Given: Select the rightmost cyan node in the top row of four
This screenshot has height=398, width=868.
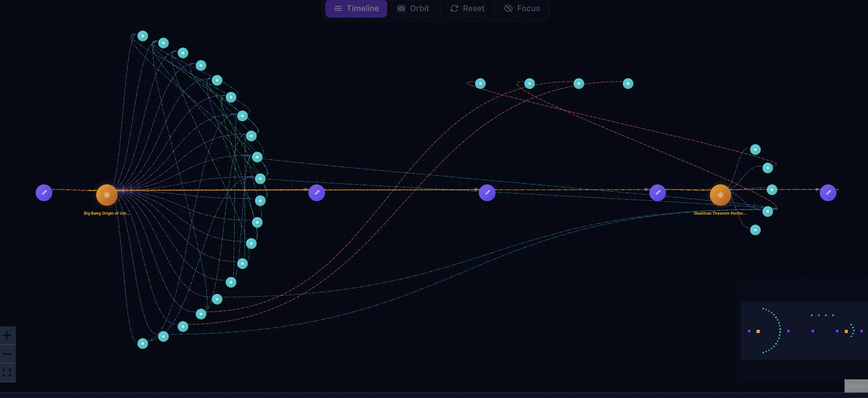Looking at the screenshot, I should point(628,84).
